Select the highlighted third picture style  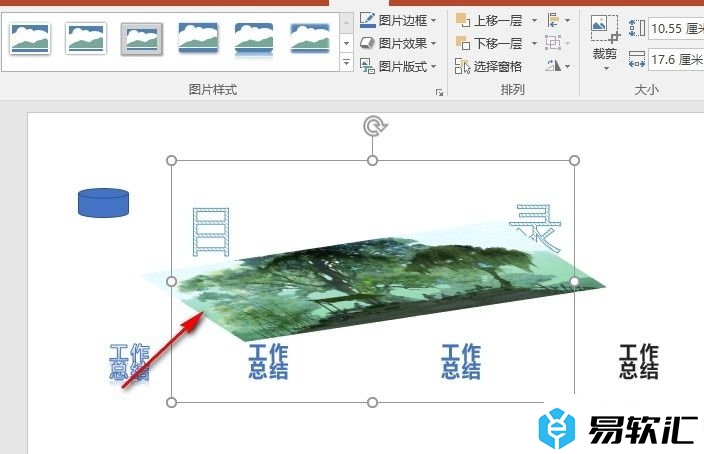click(141, 39)
